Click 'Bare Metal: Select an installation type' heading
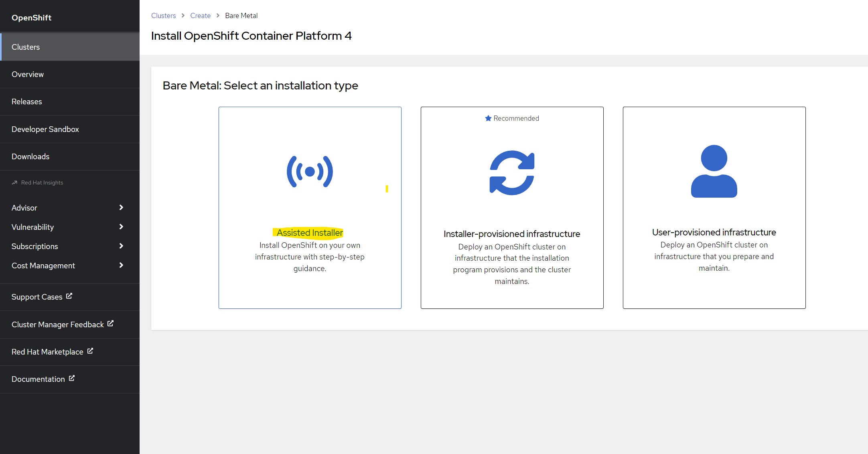The image size is (868, 454). point(260,85)
